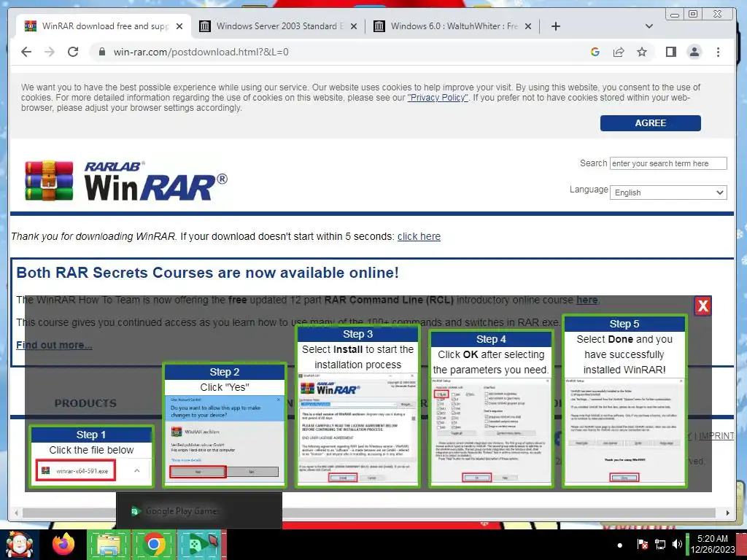The height and width of the screenshot is (560, 747).
Task: Open the 'Find out more...' link
Action: pyautogui.click(x=54, y=345)
